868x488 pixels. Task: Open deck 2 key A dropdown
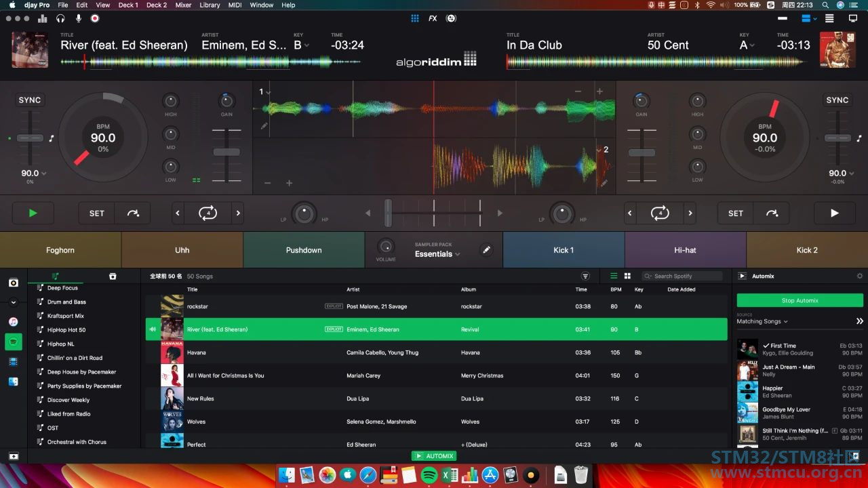[747, 45]
